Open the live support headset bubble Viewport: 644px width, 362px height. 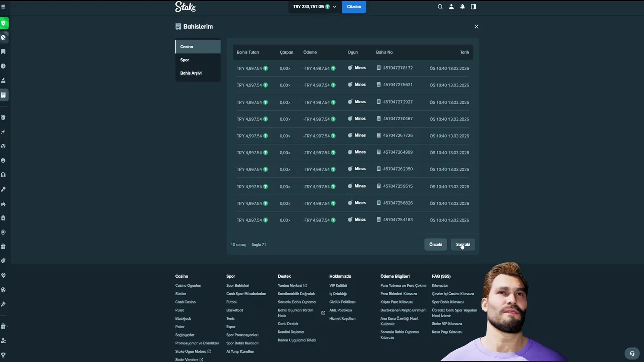click(632, 353)
